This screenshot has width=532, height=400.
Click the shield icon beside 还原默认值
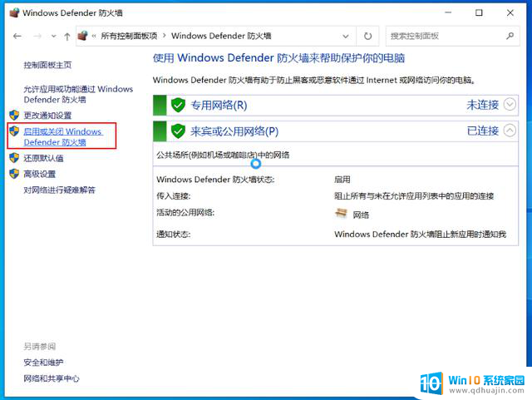[x=14, y=157]
